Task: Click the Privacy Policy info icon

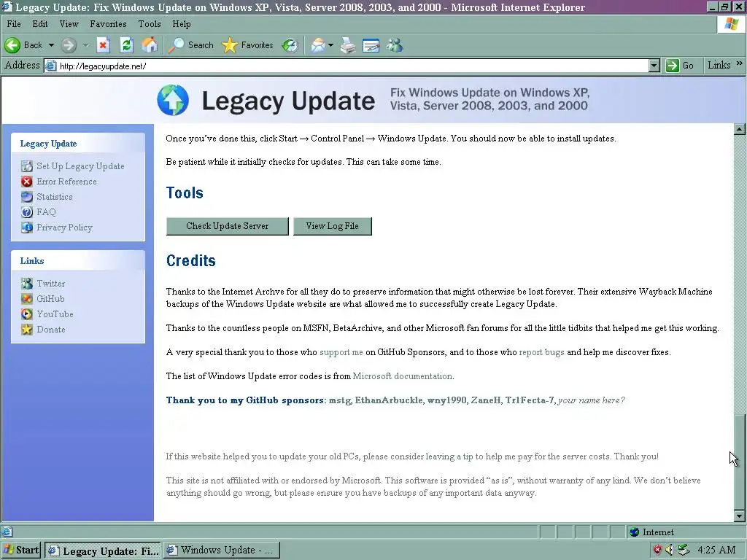Action: tap(27, 227)
